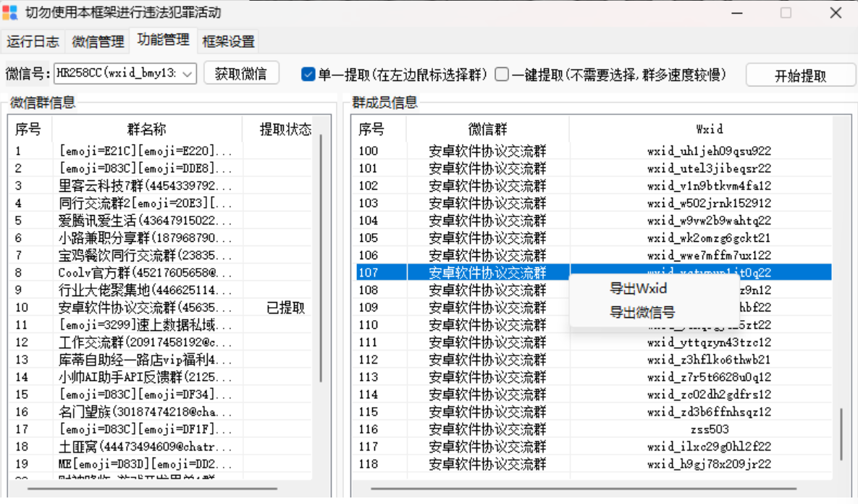Select the 功能管理 tab
The image size is (858, 504).
click(x=163, y=41)
